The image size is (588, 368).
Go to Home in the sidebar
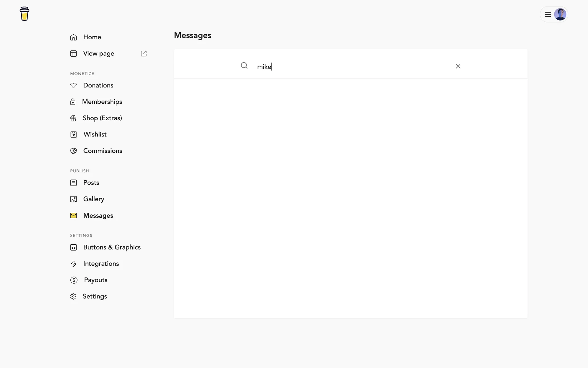click(92, 37)
